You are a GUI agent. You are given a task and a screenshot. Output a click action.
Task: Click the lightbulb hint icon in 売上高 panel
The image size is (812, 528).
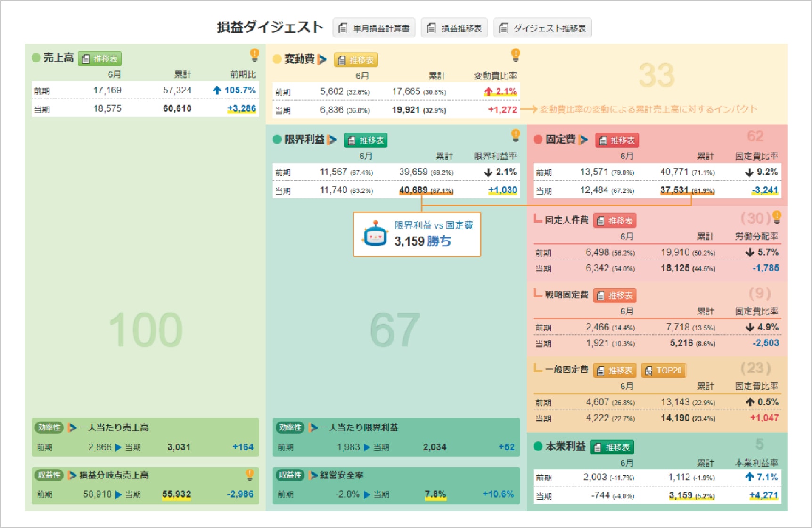pyautogui.click(x=254, y=55)
